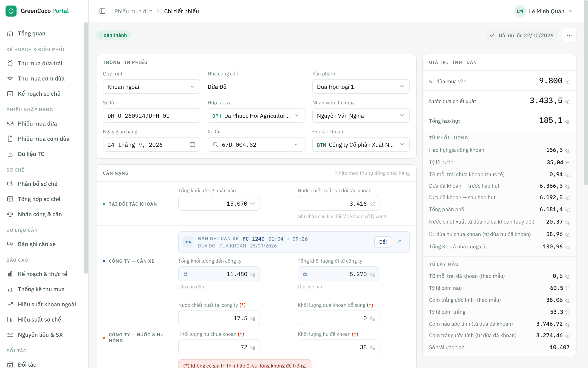588x368 pixels.
Task: Click the sidebar vertical scrollbar
Action: pos(86,148)
